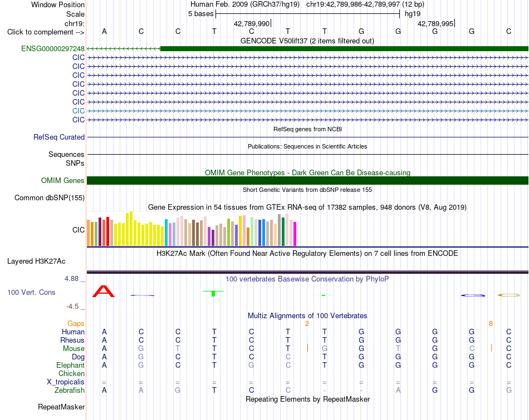
Task: Click the bright red bar in GTEx chart
Action: (107, 231)
